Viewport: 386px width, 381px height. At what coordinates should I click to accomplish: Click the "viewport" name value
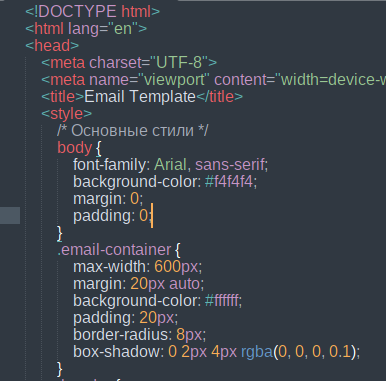(x=174, y=80)
